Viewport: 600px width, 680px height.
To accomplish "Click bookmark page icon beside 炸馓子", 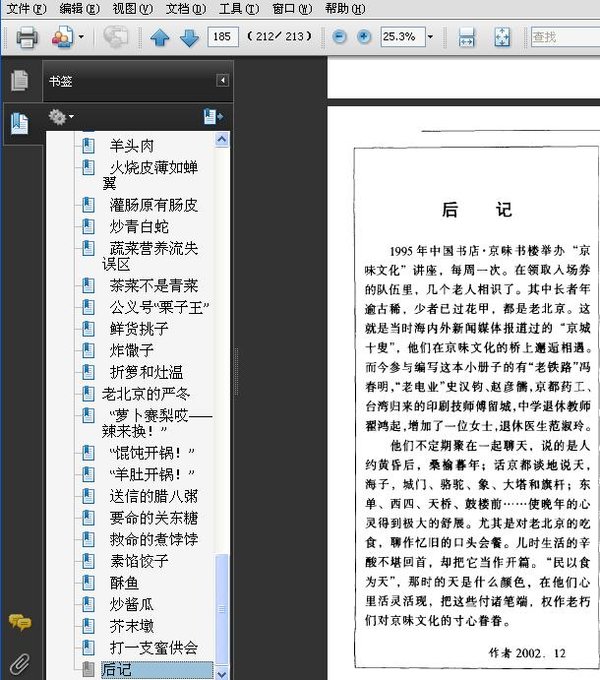I will pos(88,350).
